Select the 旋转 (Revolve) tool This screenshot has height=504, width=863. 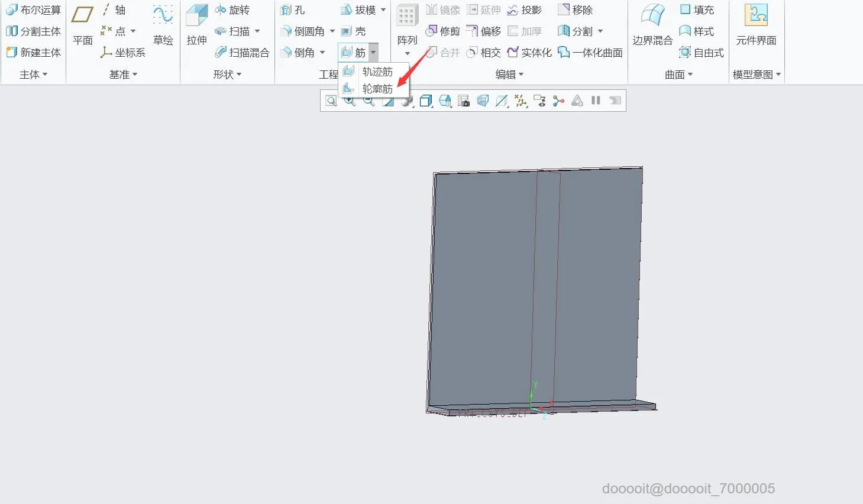(235, 9)
